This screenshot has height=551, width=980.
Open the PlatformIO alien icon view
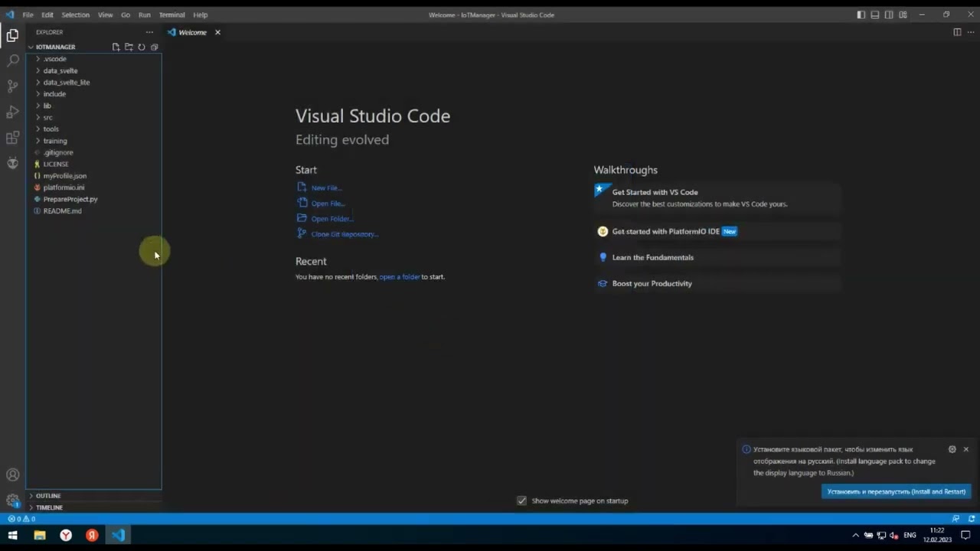tap(12, 163)
